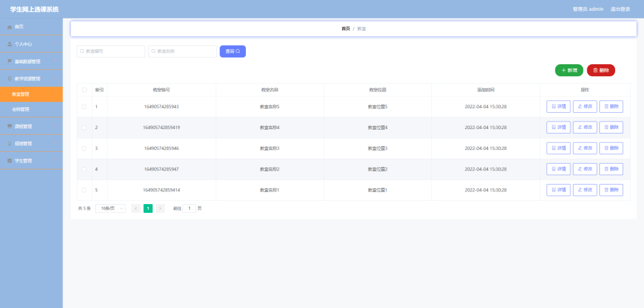This screenshot has width=644, height=308.
Task: Expand the 个人中心 menu chevron
Action: pyautogui.click(x=55, y=43)
